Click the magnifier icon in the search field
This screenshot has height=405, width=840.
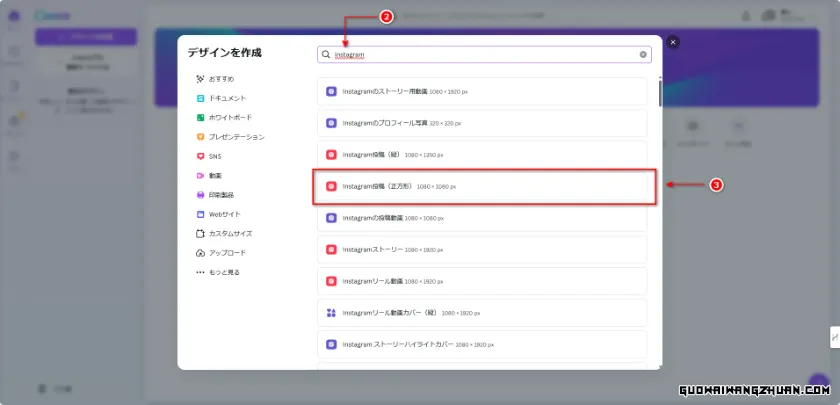click(326, 55)
